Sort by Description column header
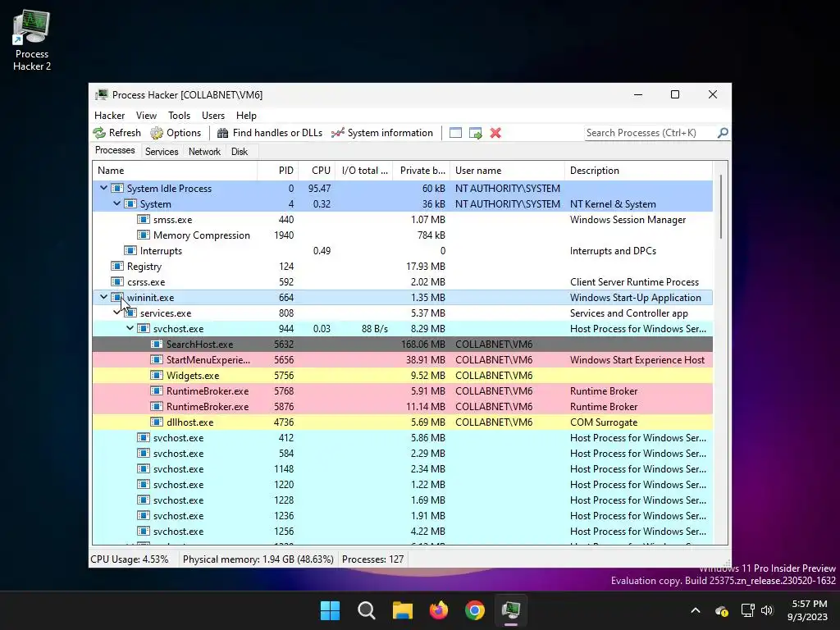This screenshot has width=840, height=630. coord(638,171)
